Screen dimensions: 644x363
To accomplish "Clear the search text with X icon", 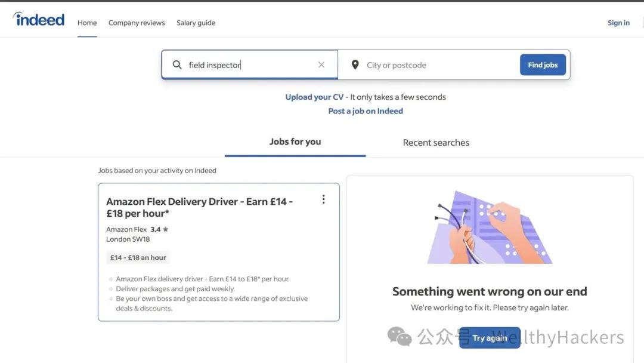I will 321,65.
